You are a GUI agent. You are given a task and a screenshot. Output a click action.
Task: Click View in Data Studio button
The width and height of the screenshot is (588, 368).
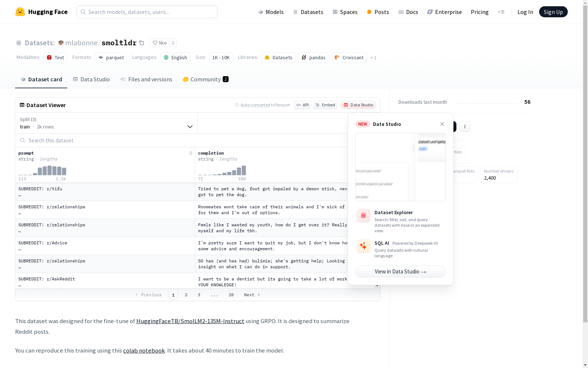click(x=401, y=272)
